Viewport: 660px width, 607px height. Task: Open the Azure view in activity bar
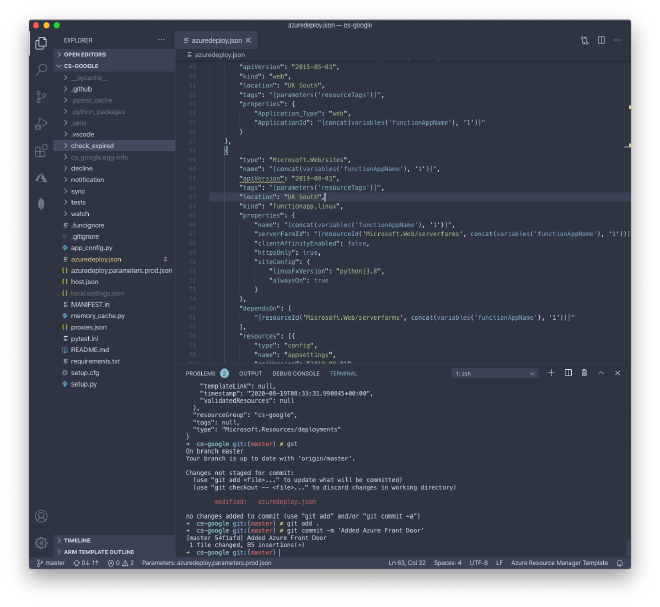(41, 178)
